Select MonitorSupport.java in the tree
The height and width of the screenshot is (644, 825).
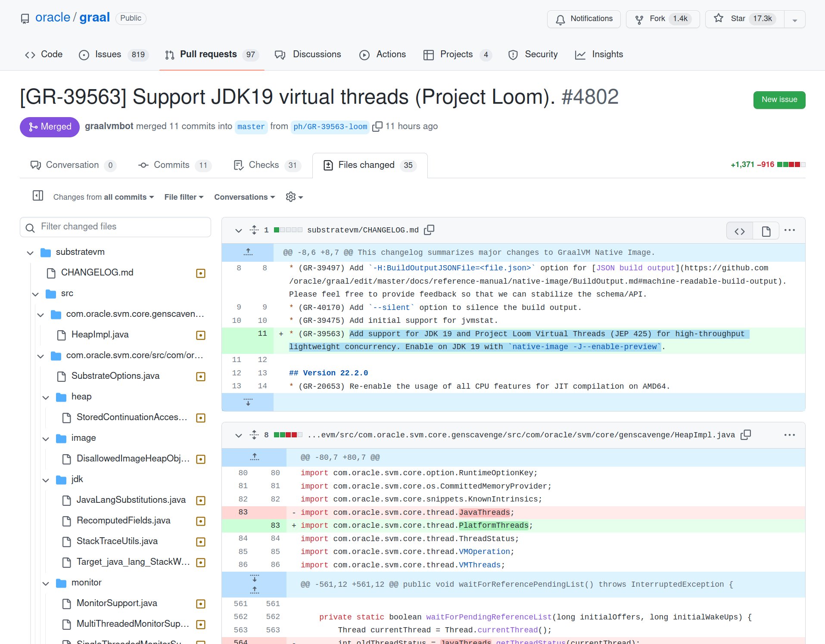[116, 603]
